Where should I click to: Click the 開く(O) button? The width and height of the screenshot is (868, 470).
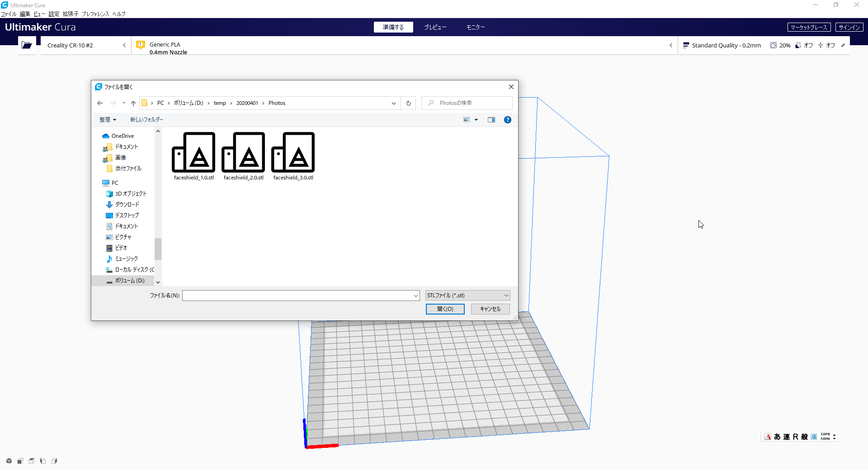tap(445, 309)
